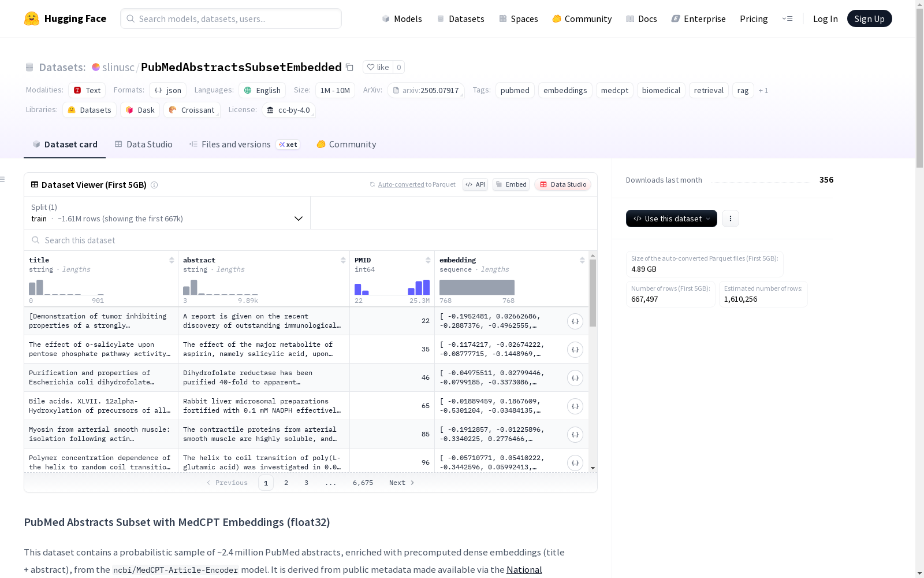The image size is (924, 578).
Task: Open Enterprise in top navigation
Action: point(699,18)
